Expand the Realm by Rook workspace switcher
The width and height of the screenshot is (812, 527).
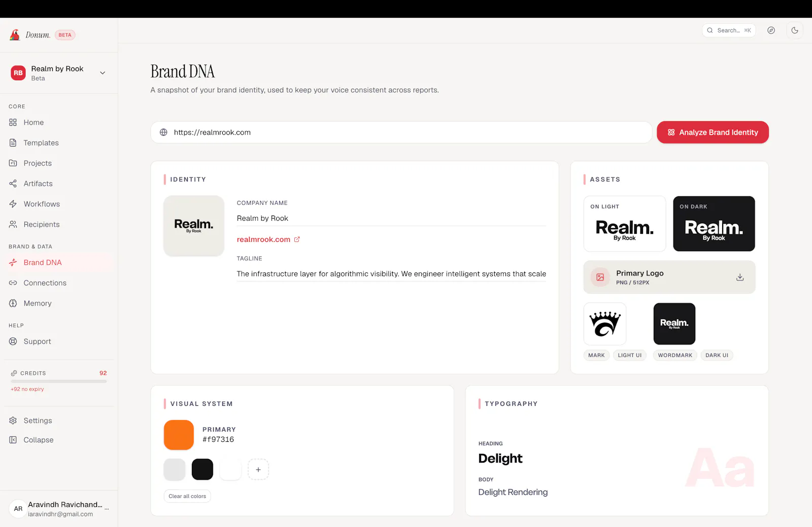[x=103, y=73]
